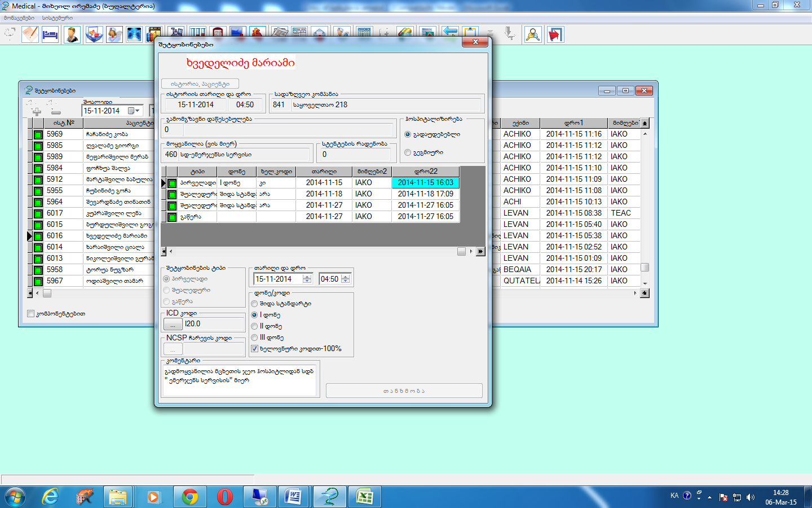812x508 pixels.
Task: Click the date spinner in 'თარიღი და დრო'
Action: click(x=307, y=279)
